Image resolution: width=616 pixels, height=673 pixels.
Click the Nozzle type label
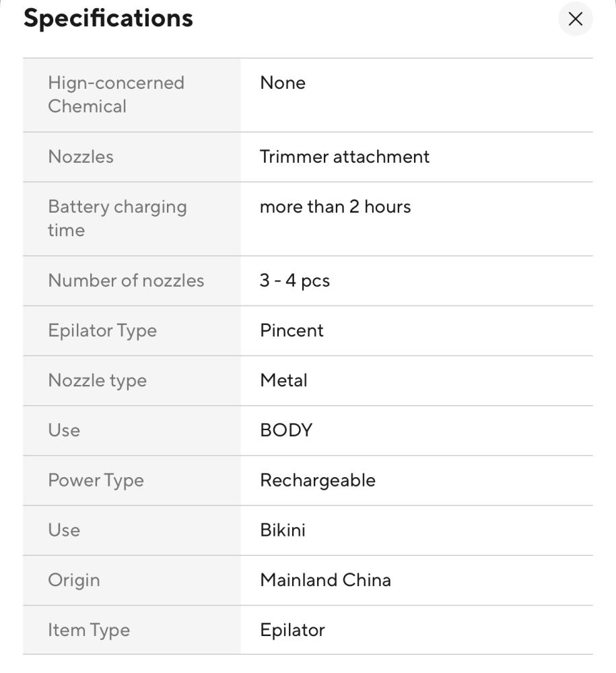click(x=97, y=380)
